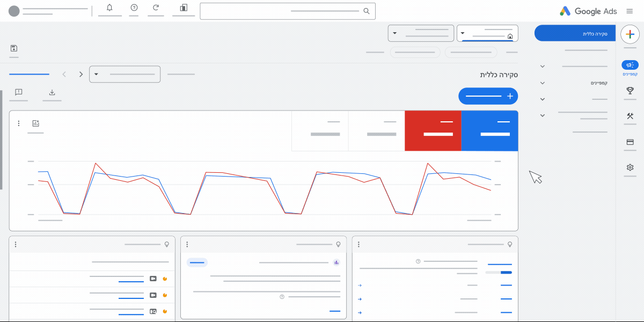Click the save floppy-disk icon
Viewport: 644px width, 322px height.
[14, 48]
